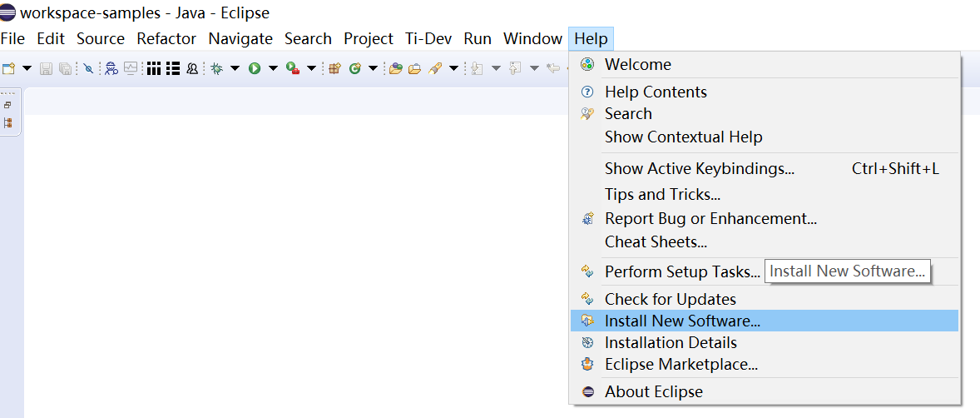Click the green Run button

pos(255,68)
